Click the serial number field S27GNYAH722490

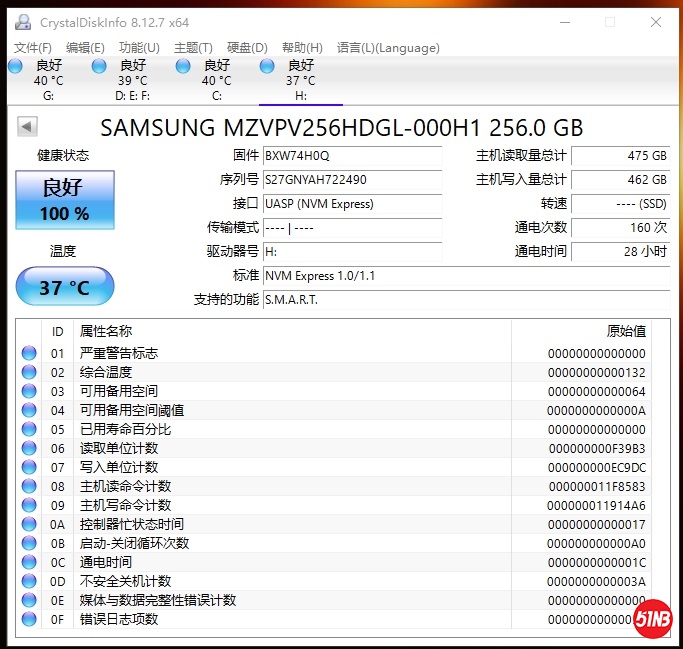tap(351, 180)
